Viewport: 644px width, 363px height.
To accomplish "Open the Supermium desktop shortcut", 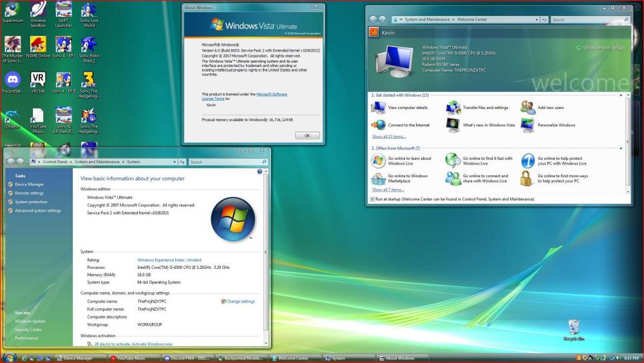I will [12, 10].
